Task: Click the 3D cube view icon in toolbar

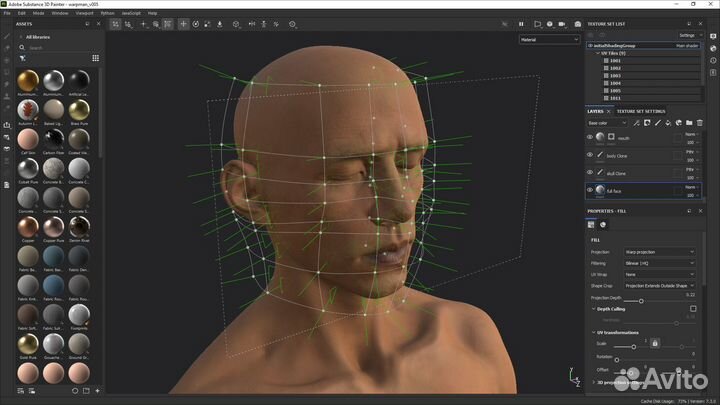Action: (x=236, y=24)
